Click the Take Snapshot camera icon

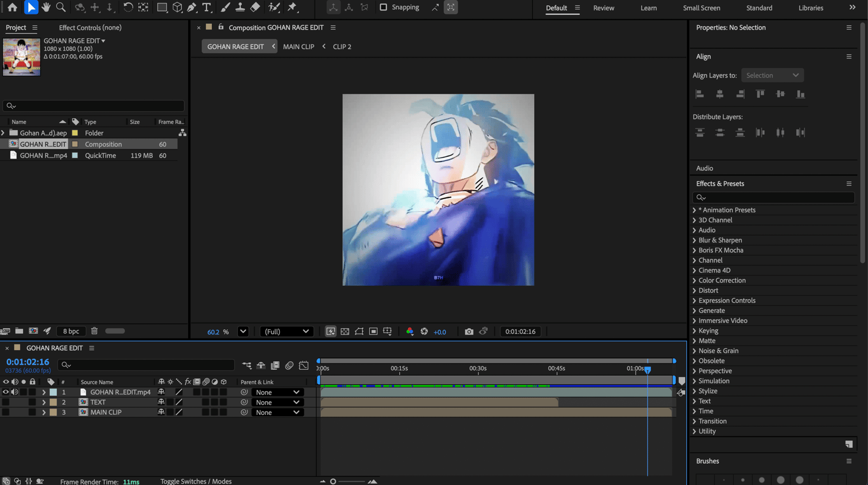[469, 332]
